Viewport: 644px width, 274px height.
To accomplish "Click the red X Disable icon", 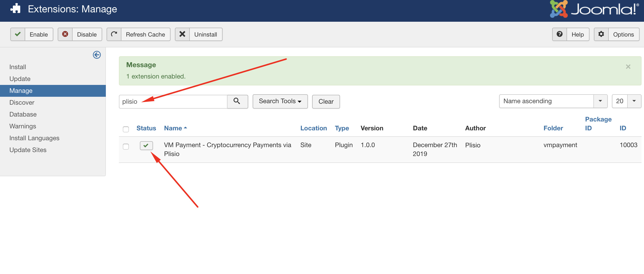I will [x=65, y=34].
